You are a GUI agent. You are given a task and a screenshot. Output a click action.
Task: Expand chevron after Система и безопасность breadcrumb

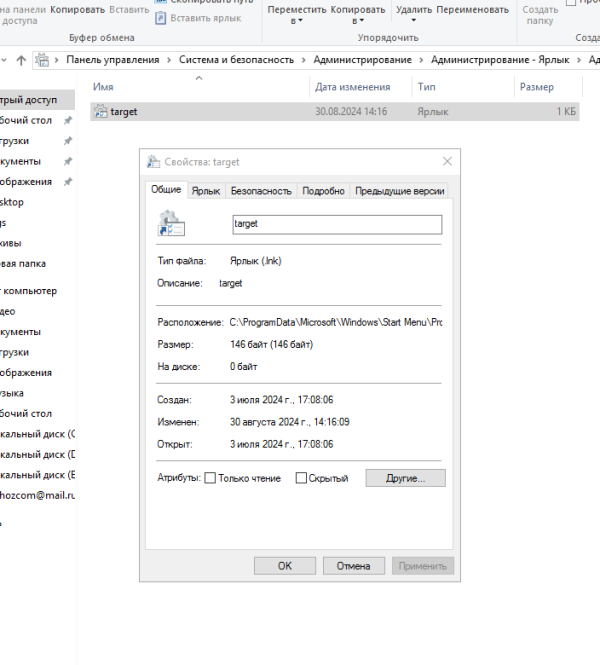[304, 60]
